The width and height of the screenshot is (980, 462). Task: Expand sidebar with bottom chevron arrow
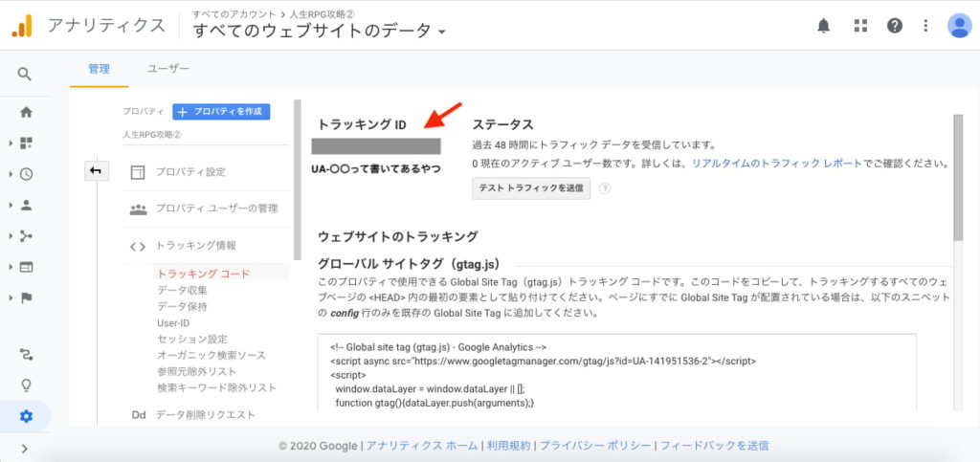pyautogui.click(x=25, y=448)
